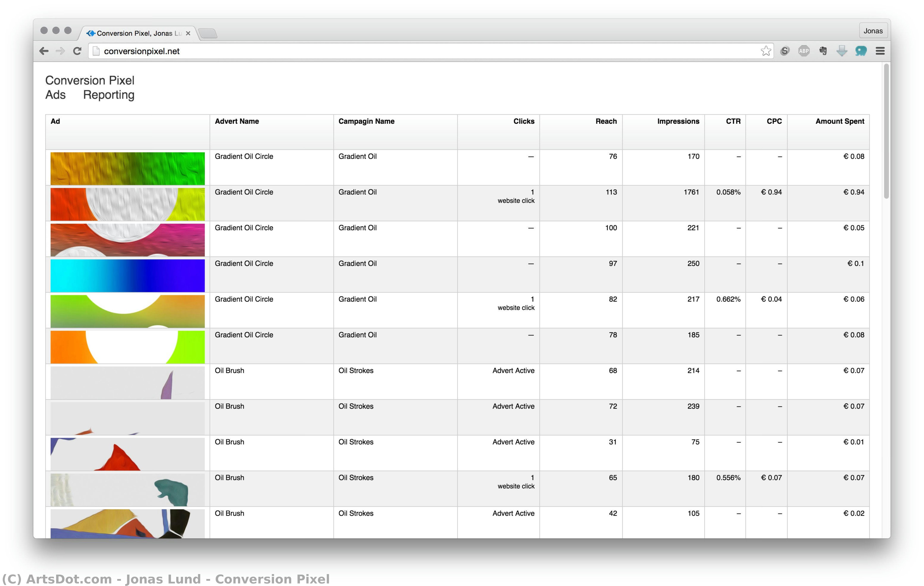
Task: Open the green-orange gradient ad thumbnail
Action: click(x=128, y=311)
